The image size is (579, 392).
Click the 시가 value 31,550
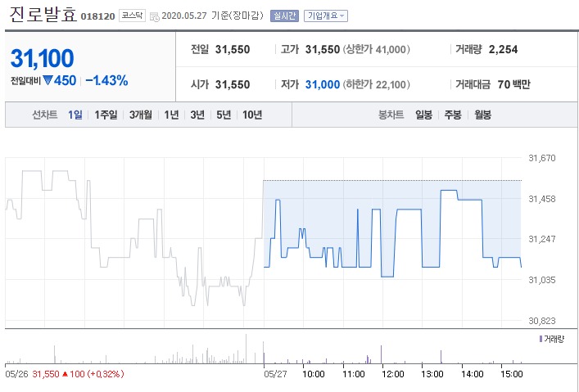click(x=233, y=84)
